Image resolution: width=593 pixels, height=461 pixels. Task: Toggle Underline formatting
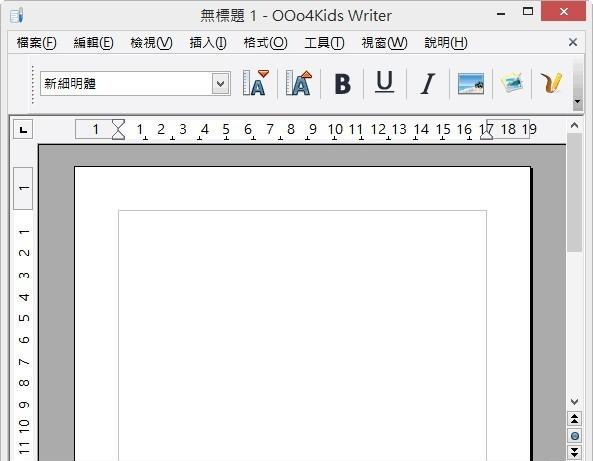pos(385,82)
